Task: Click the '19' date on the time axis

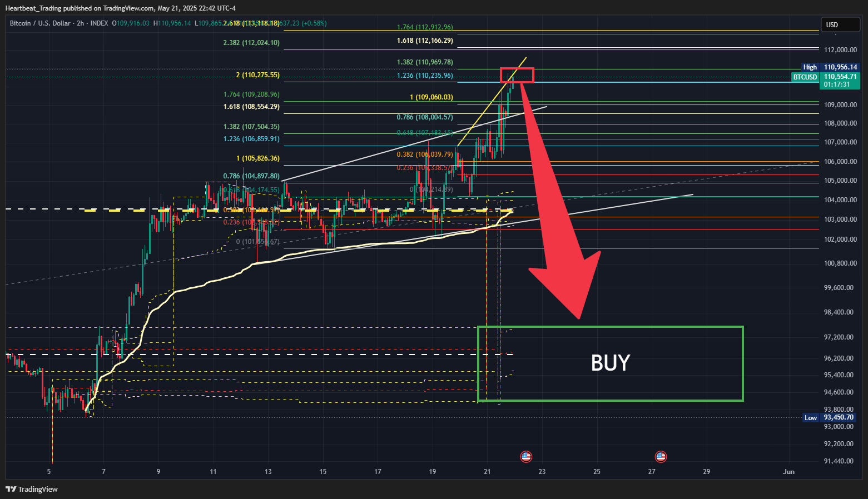Action: coord(433,472)
